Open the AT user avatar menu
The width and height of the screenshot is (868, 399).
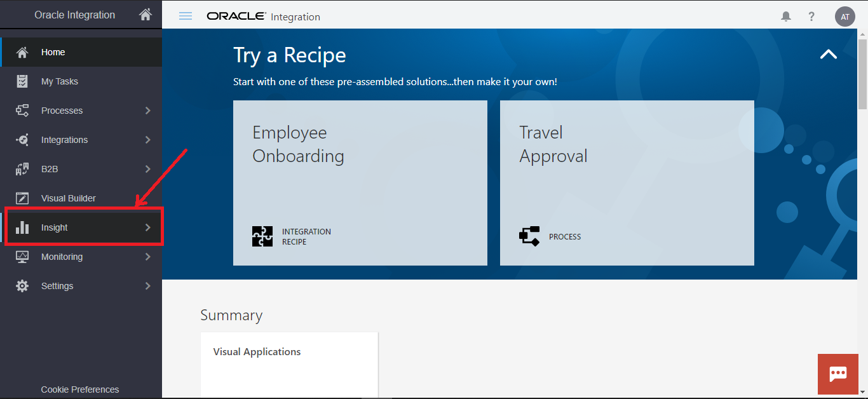[844, 17]
